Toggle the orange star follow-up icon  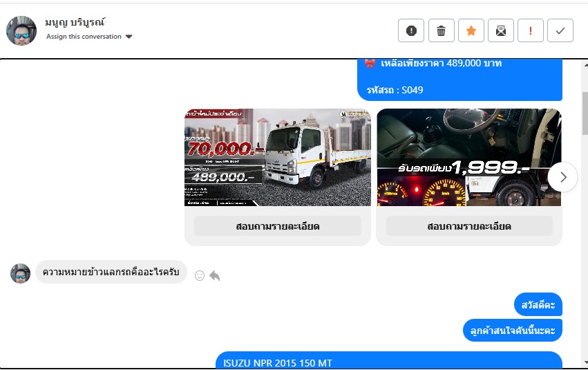point(471,30)
